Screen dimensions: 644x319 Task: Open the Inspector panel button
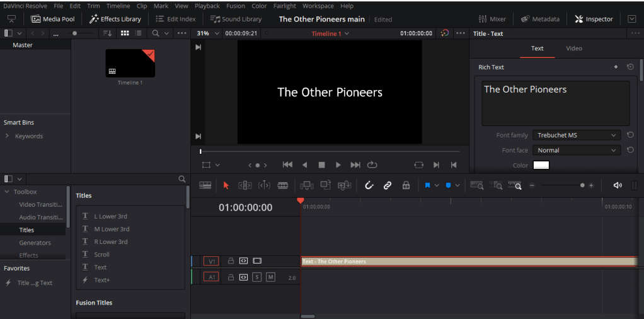click(592, 19)
